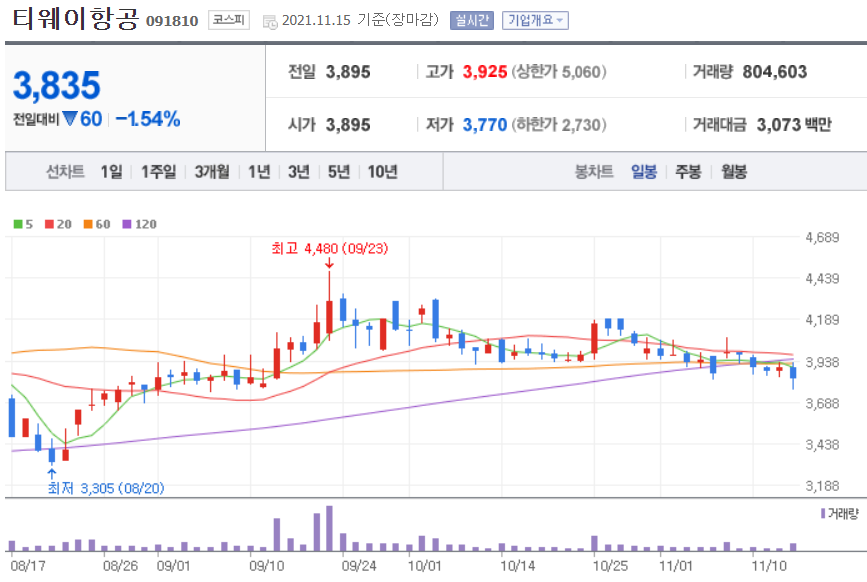867x582 pixels.
Task: Click the 티웨이항공 stock title
Action: point(75,19)
